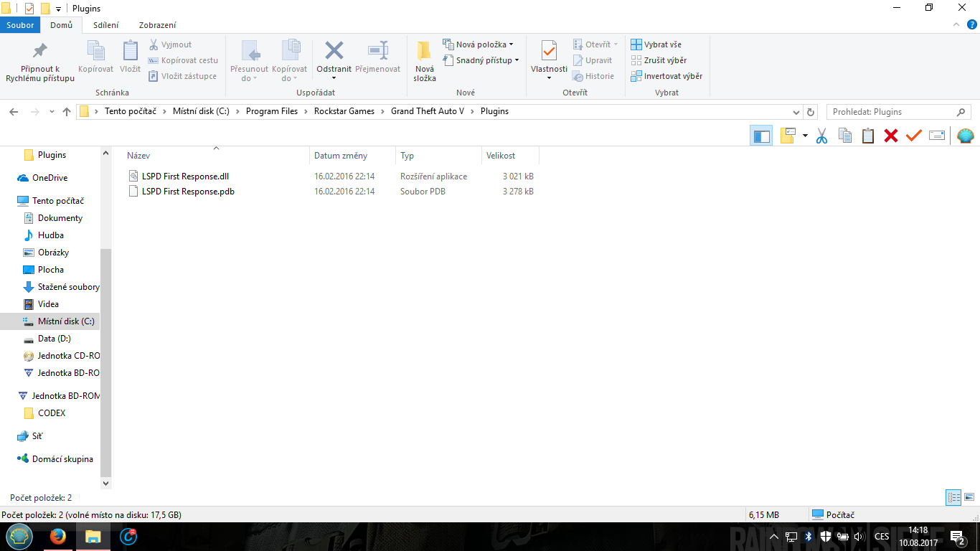Viewport: 980px width, 551px height.
Task: Go to Grand Theft Auto V in the breadcrumb
Action: (x=428, y=112)
